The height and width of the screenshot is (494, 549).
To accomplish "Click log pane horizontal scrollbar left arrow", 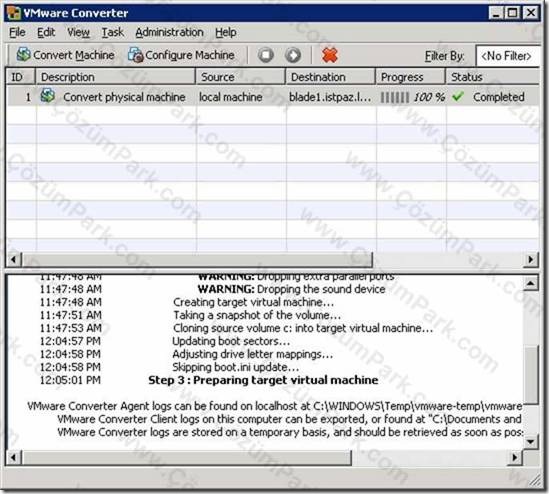I will coord(13,457).
